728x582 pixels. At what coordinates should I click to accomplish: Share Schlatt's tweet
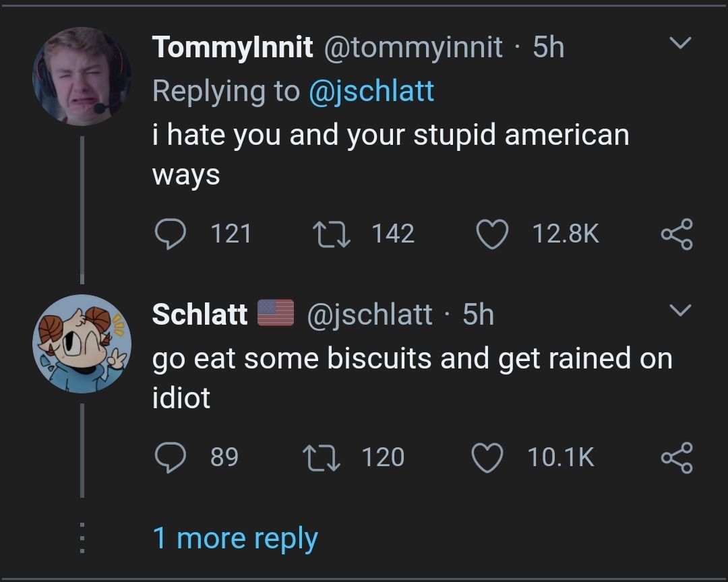pyautogui.click(x=676, y=457)
